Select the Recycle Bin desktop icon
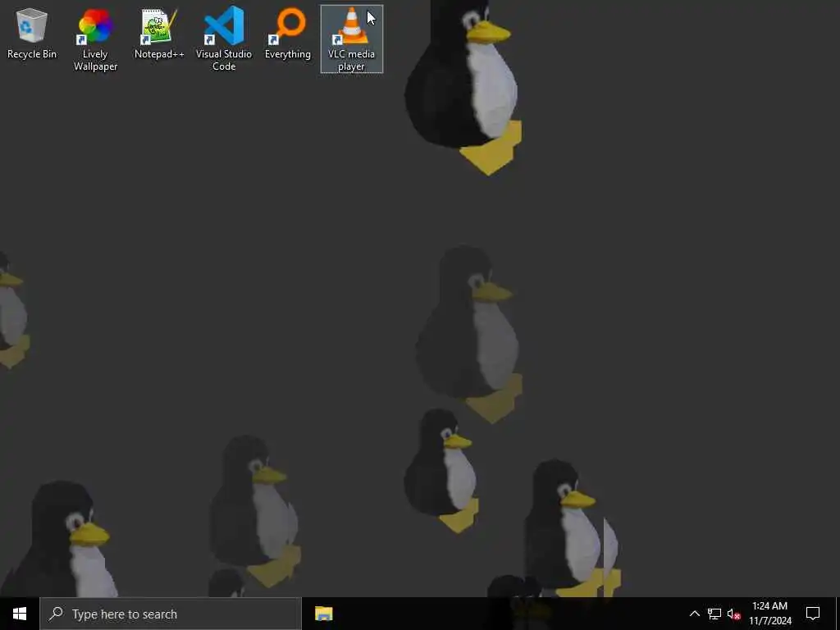Viewport: 840px width, 630px height. click(x=32, y=33)
